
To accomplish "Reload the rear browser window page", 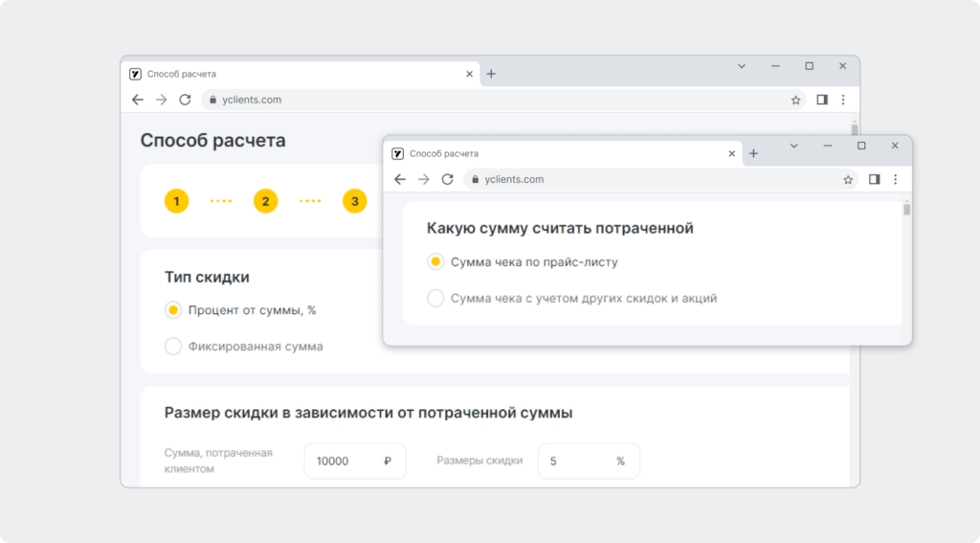I will [x=185, y=100].
